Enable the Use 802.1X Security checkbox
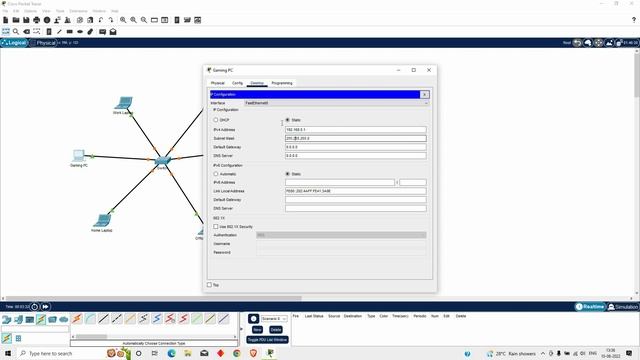The width and height of the screenshot is (640, 360). click(x=216, y=227)
